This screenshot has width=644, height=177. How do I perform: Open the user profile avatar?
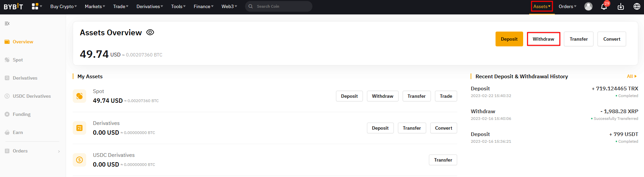pyautogui.click(x=588, y=6)
